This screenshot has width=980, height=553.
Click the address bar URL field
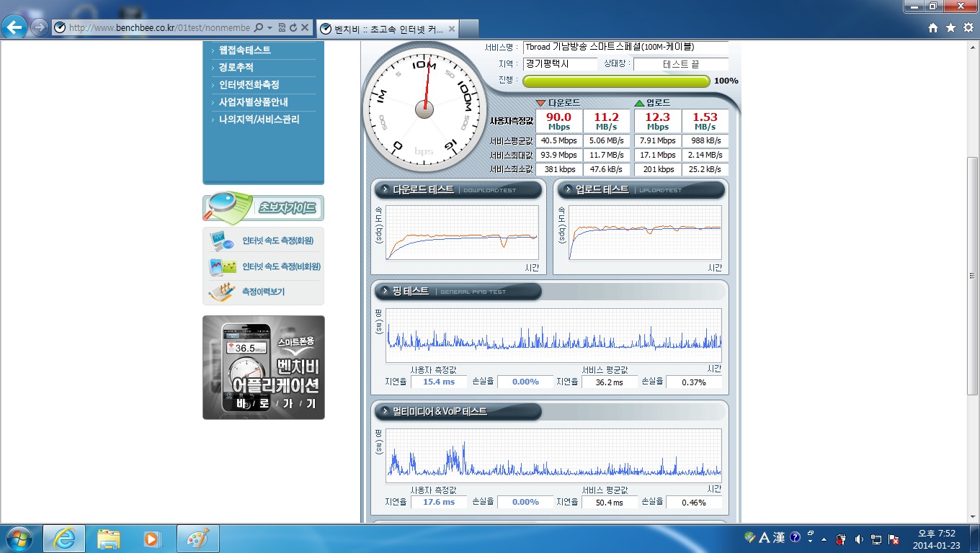[159, 28]
